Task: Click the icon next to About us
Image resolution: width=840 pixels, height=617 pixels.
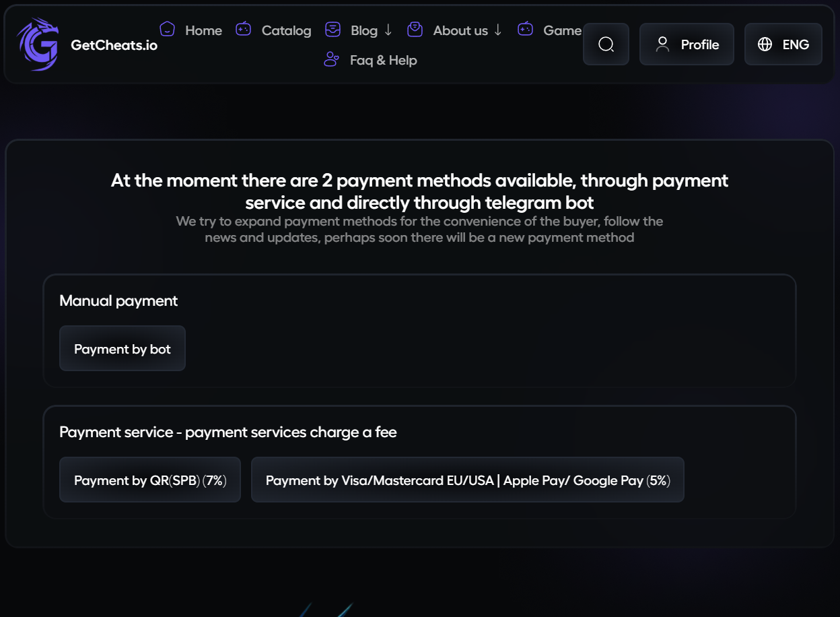Action: pyautogui.click(x=415, y=29)
